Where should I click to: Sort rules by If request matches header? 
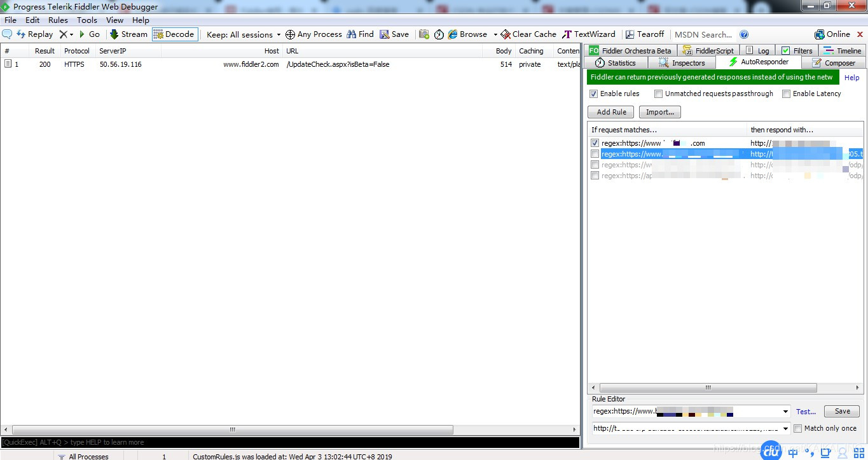click(667, 130)
